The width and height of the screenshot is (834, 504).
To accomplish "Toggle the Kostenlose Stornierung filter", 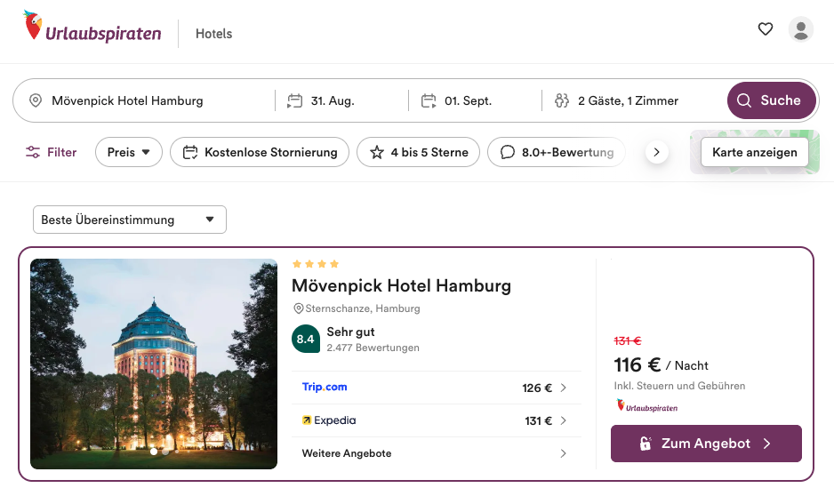I will tap(260, 152).
